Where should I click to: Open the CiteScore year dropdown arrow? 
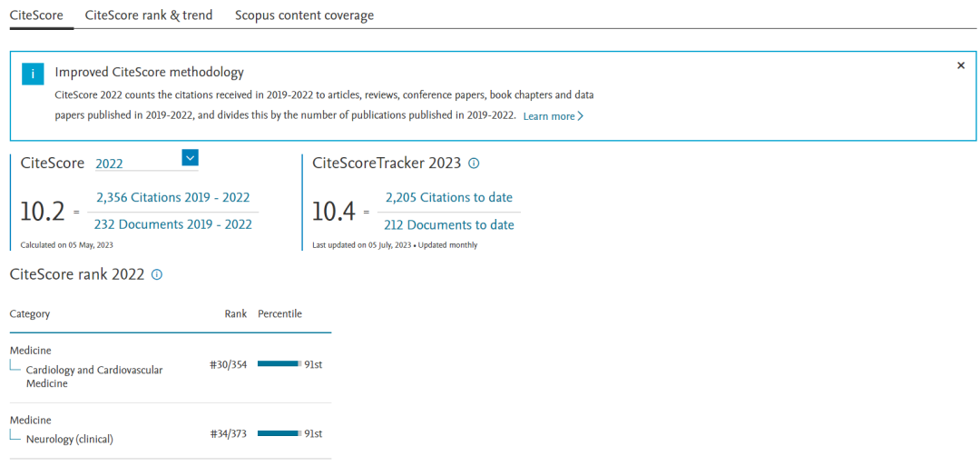point(190,158)
